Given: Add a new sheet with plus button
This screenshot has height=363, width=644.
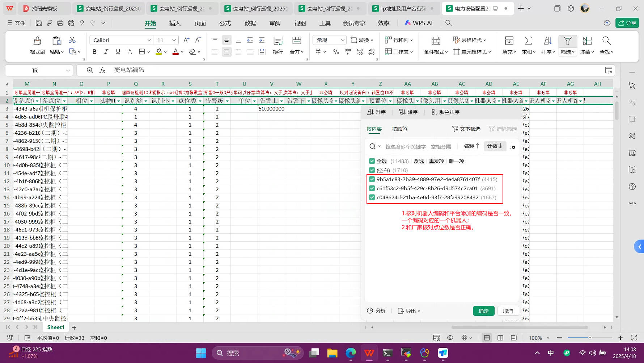Looking at the screenshot, I should coord(74,327).
